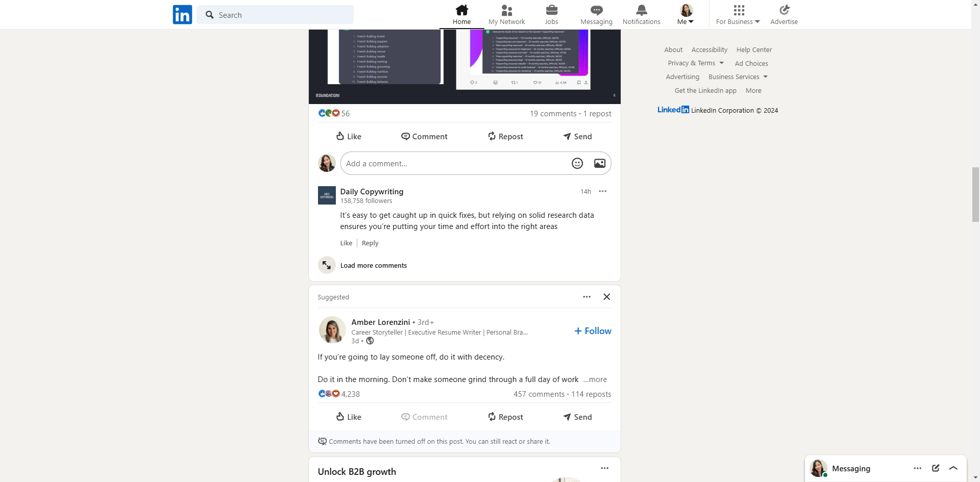Open Messaging from the top navigation
This screenshot has width=980, height=482.
tap(596, 15)
